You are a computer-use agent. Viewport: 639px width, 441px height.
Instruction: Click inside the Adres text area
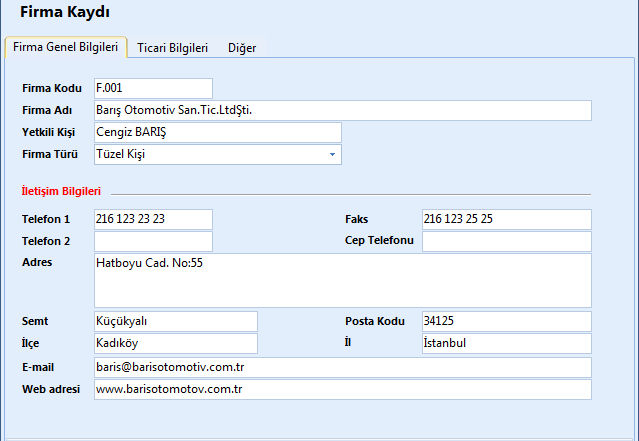[x=342, y=280]
